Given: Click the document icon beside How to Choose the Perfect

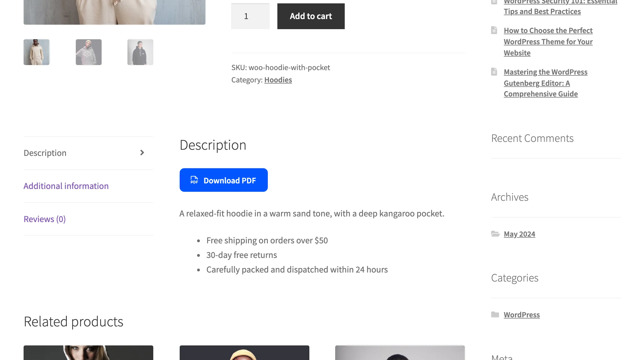Looking at the screenshot, I should point(494,30).
